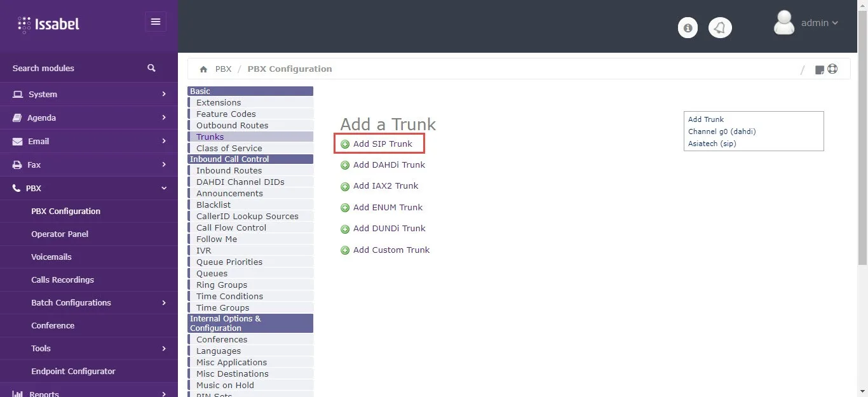Click green plus icon beside Add ENUM Trunk
The image size is (868, 397).
345,208
